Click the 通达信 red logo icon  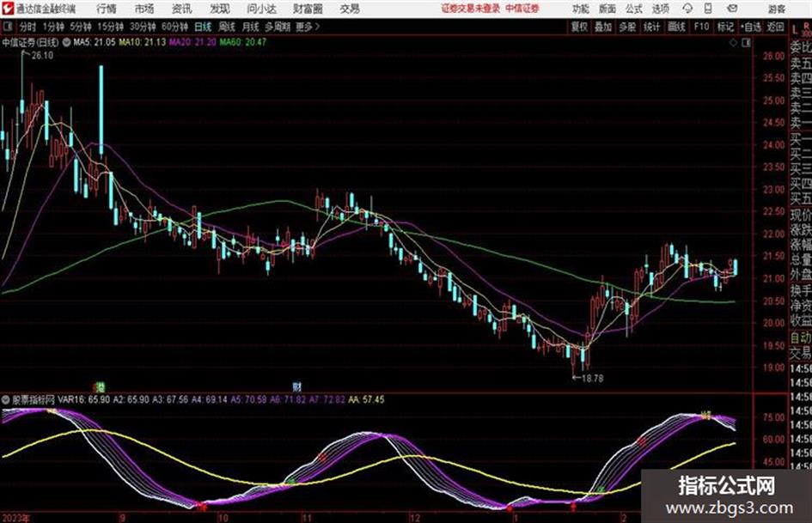(x=7, y=9)
